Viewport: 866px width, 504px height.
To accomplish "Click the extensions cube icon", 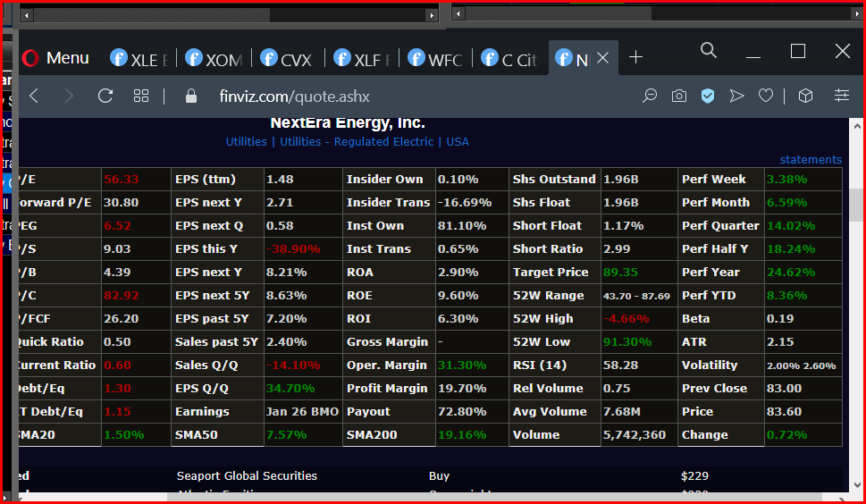I will coord(805,96).
